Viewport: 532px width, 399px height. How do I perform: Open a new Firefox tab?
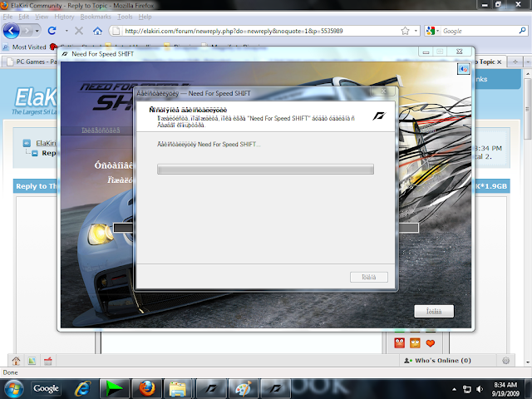(515, 62)
